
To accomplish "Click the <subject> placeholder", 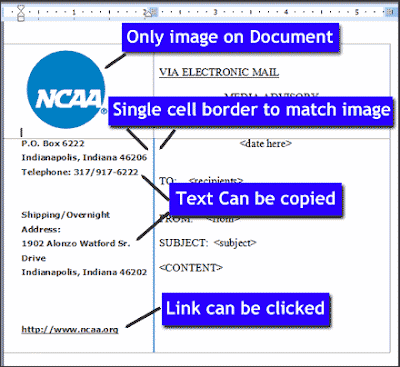I will [235, 243].
